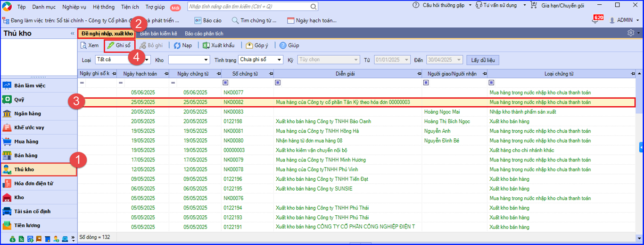Open Tìm chứng từ search tool

point(254,20)
